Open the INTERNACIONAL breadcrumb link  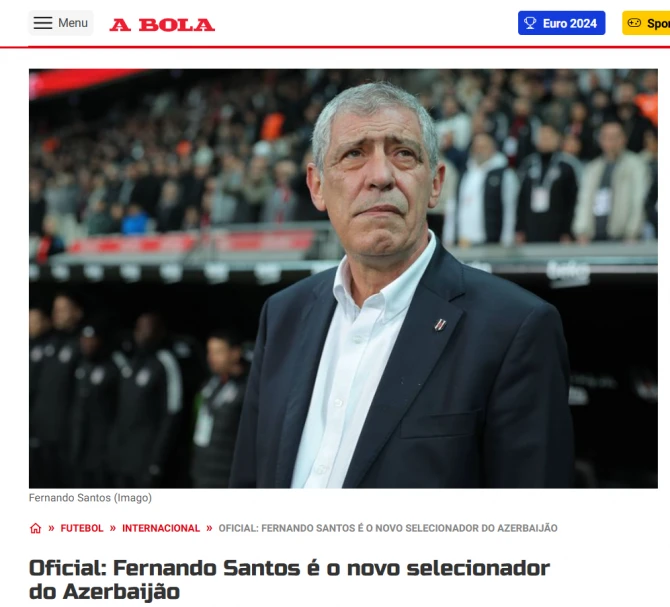[x=161, y=528]
